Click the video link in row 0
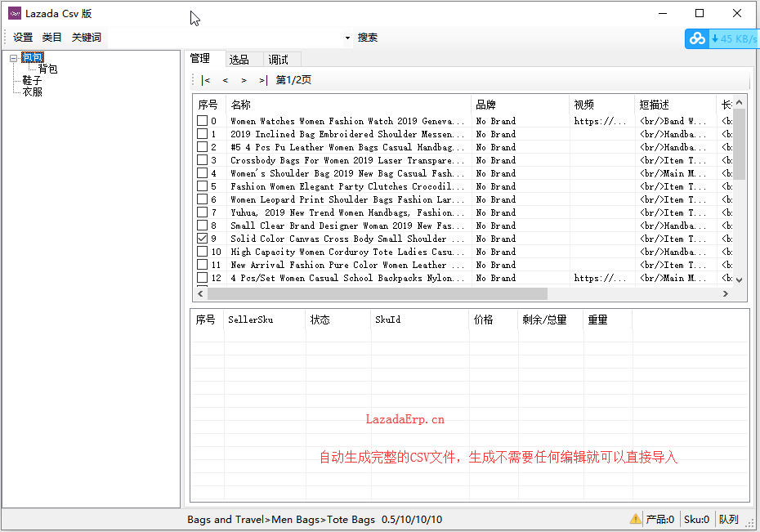Image resolution: width=760 pixels, height=532 pixels. pos(600,121)
